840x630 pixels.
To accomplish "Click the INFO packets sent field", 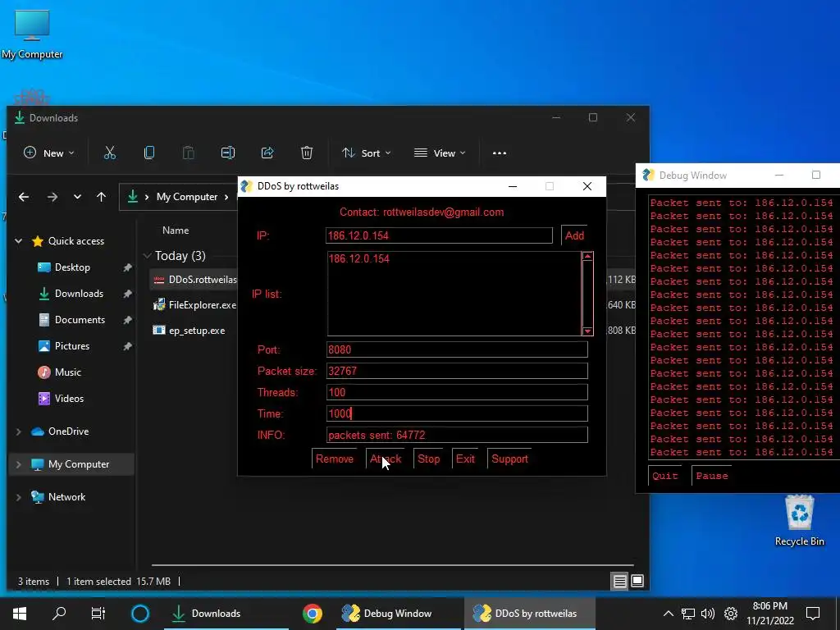I will [457, 435].
